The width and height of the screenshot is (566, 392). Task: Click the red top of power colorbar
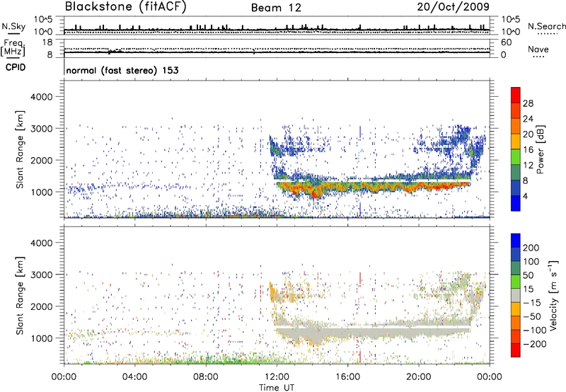point(516,96)
